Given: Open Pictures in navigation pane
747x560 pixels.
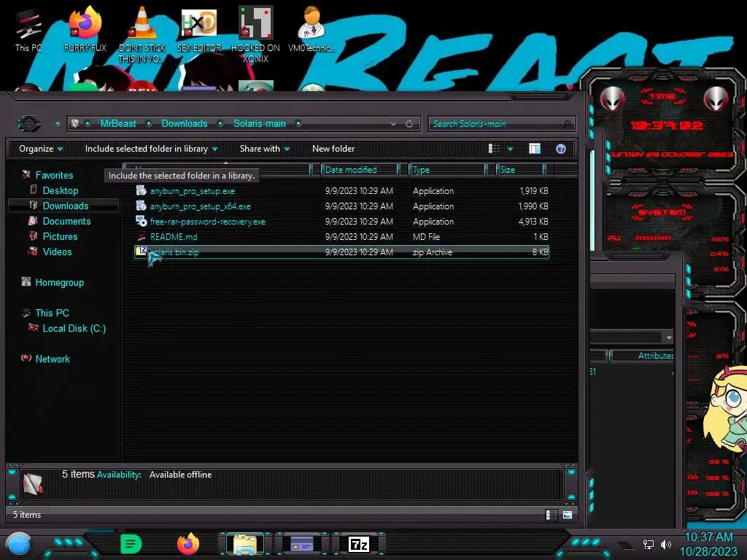Looking at the screenshot, I should tap(60, 236).
